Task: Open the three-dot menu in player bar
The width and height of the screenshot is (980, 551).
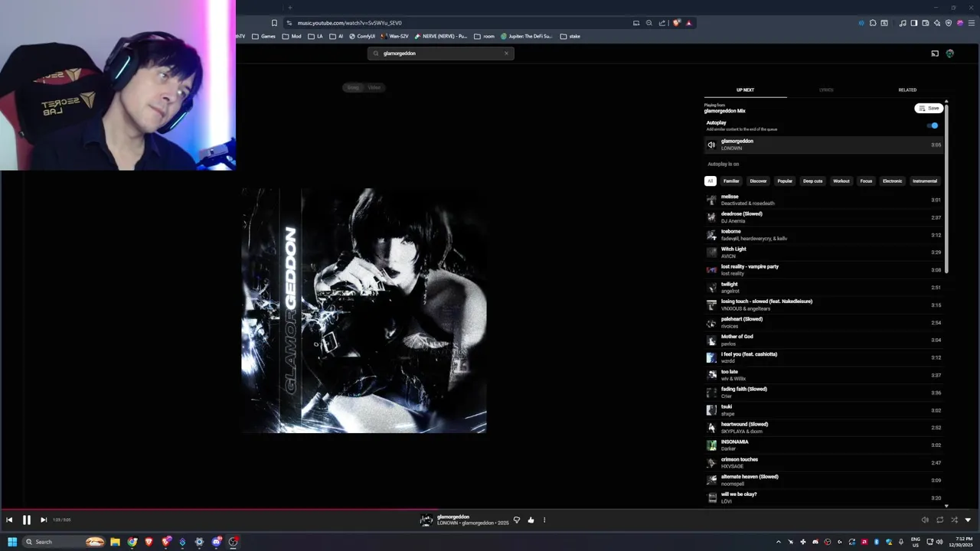Action: tap(544, 520)
